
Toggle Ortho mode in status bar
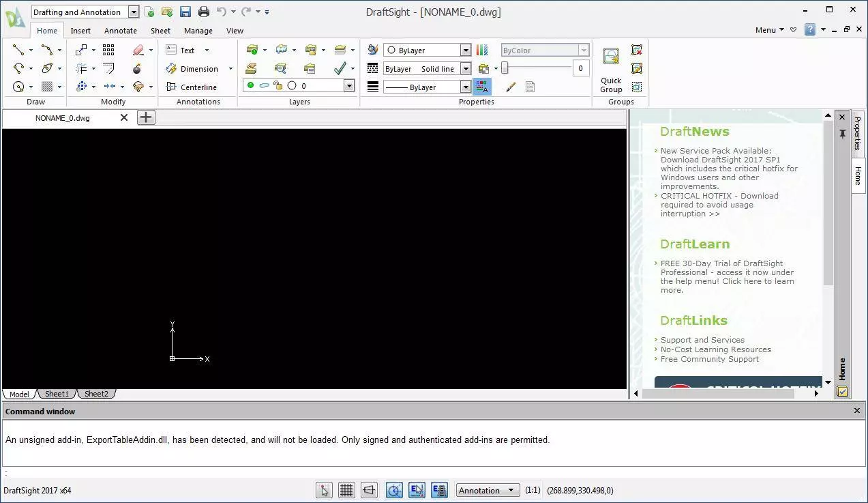click(x=369, y=490)
